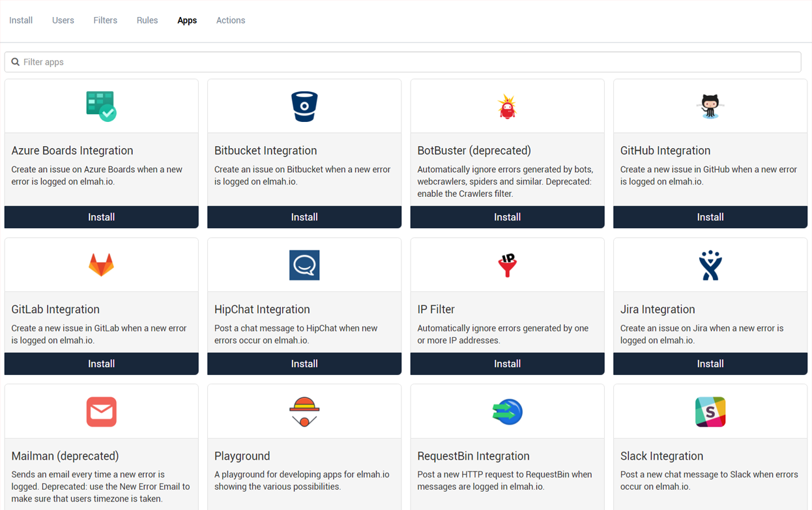Click the BotBuster red robot icon

507,106
